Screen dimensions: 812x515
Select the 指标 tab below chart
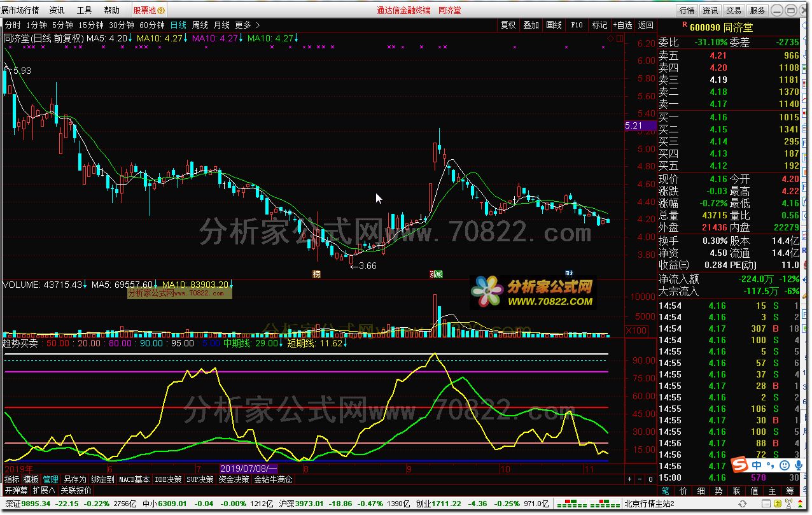tap(12, 479)
